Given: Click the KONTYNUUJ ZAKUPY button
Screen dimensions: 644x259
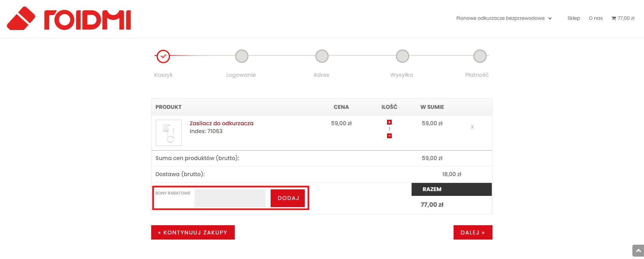Looking at the screenshot, I should 193,232.
